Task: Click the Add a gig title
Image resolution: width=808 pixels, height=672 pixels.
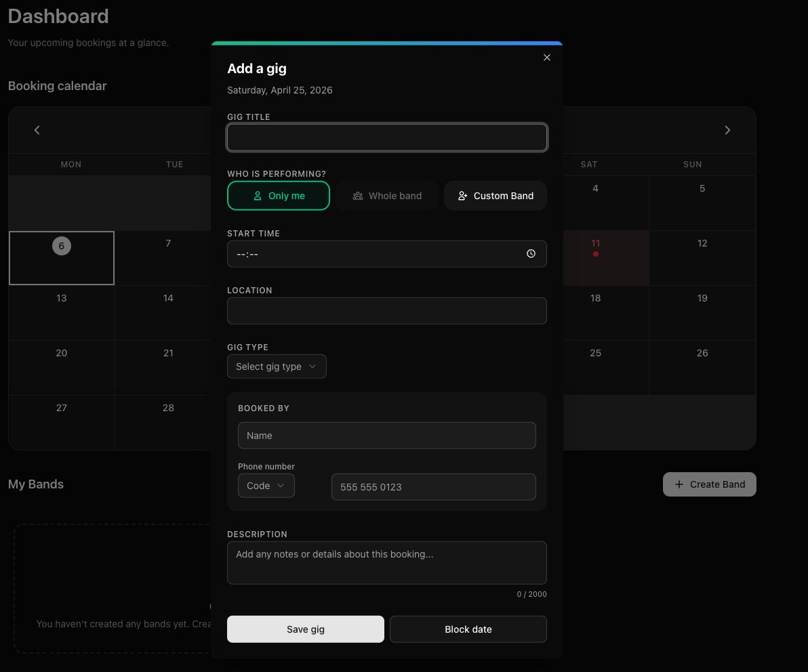Action: (257, 68)
